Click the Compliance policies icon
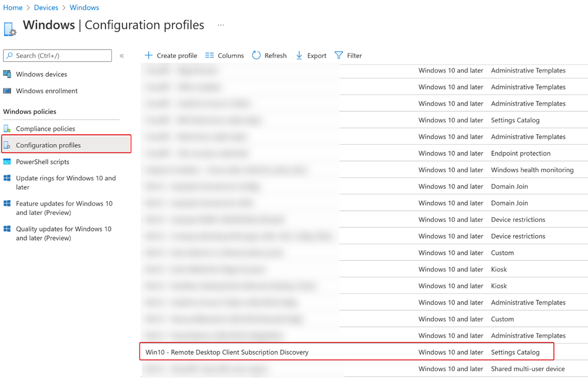The height and width of the screenshot is (378, 588). 7,128
